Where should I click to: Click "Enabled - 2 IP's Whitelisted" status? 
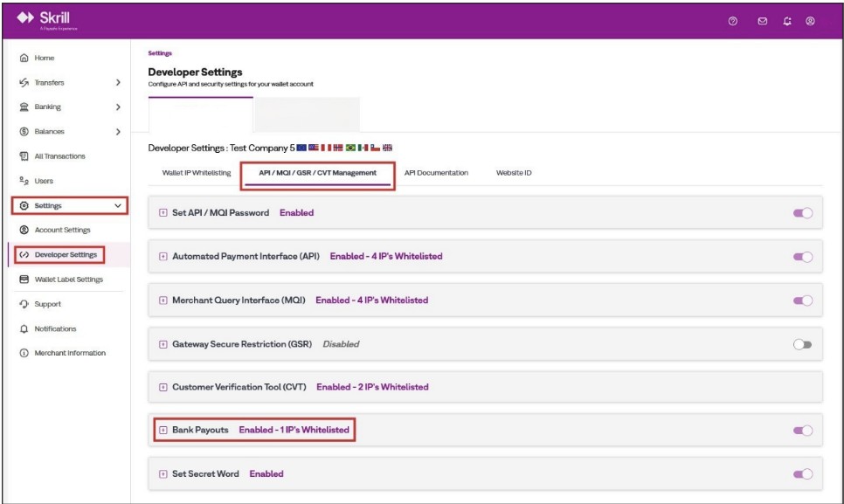tap(372, 387)
